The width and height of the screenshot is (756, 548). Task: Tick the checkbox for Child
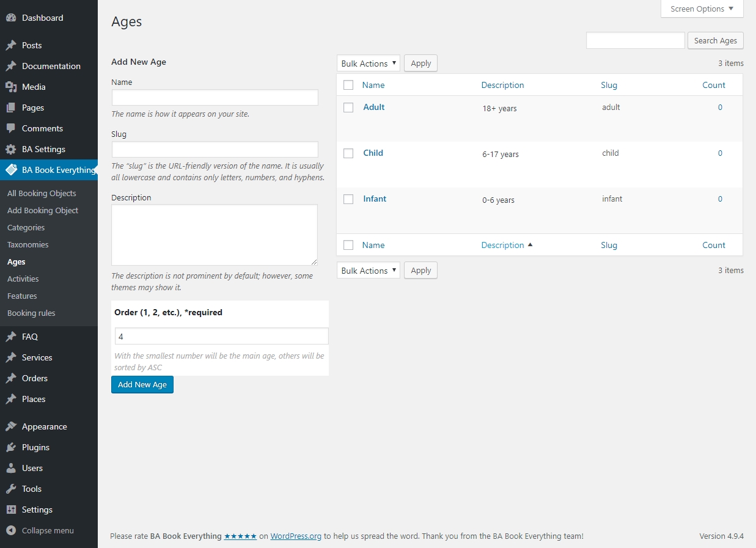pos(348,153)
